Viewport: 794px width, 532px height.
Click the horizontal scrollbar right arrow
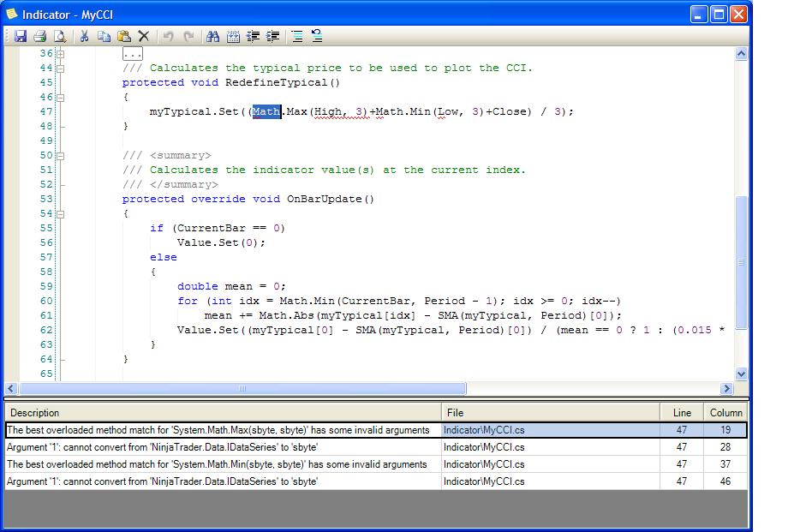726,389
